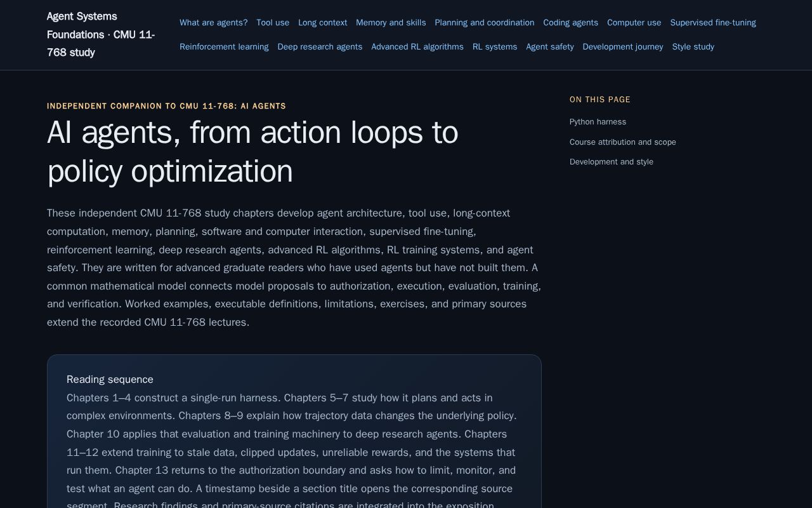Visit Deep research agents chapter
This screenshot has width=812, height=508.
(x=320, y=47)
